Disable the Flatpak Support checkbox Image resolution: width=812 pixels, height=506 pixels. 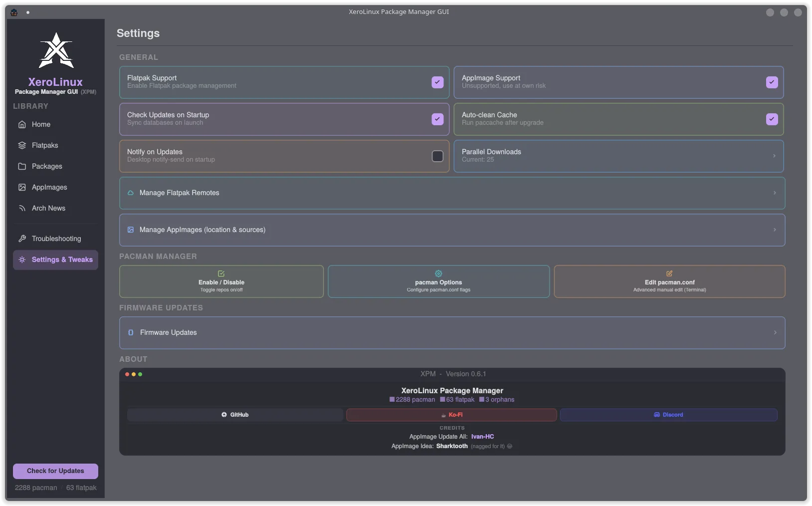click(x=437, y=82)
